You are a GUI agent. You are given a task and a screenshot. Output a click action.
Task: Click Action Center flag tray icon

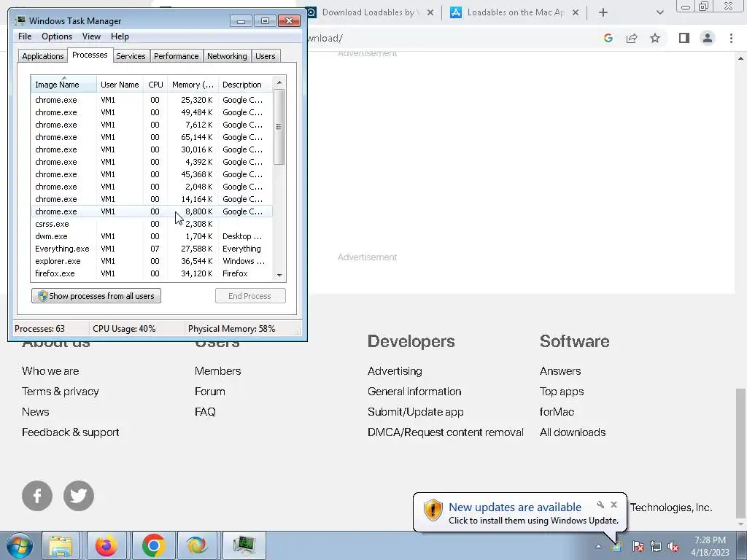(638, 546)
